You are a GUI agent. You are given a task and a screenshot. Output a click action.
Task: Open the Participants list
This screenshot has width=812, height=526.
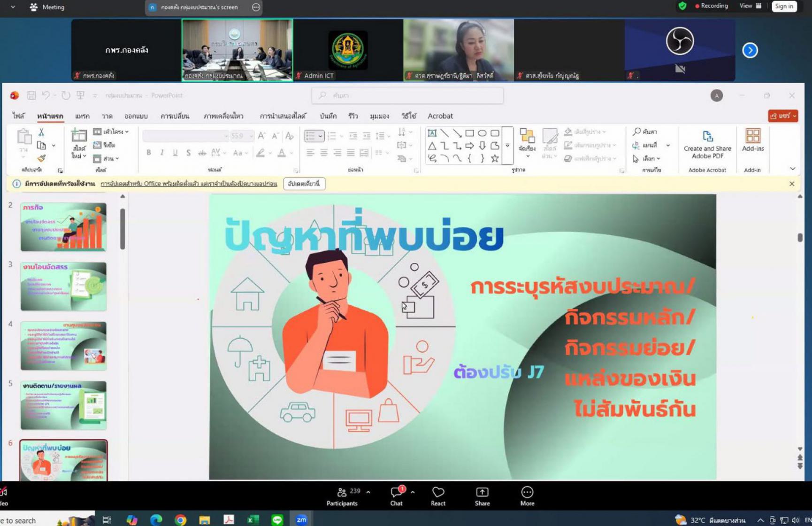coord(342,496)
